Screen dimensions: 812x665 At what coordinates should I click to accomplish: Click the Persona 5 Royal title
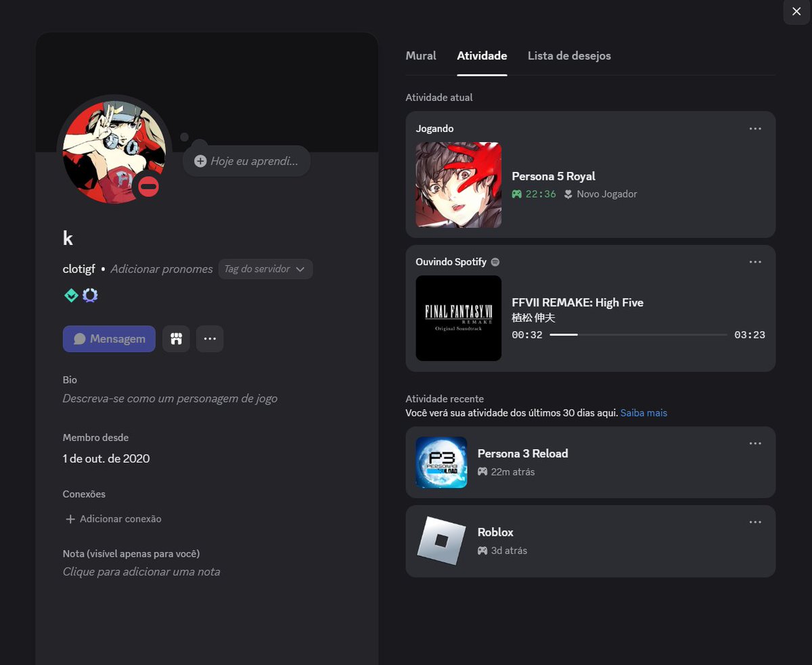click(x=554, y=176)
